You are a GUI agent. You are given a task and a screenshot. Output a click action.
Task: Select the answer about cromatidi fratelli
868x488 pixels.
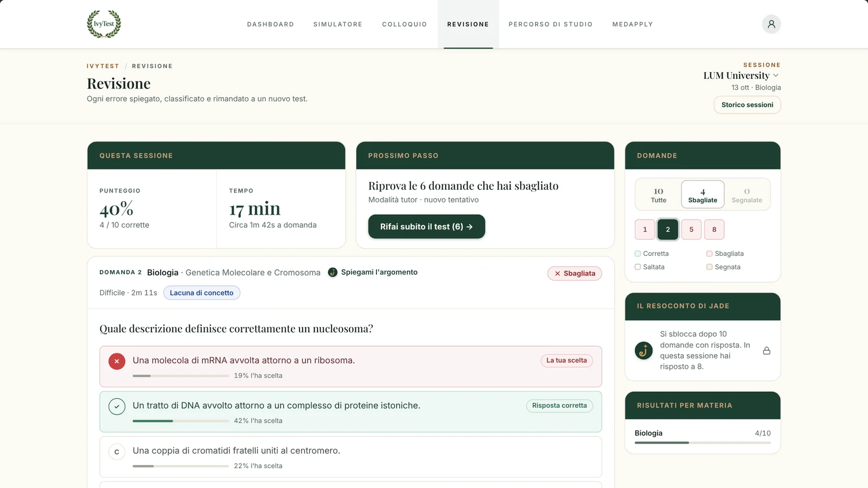(x=350, y=457)
